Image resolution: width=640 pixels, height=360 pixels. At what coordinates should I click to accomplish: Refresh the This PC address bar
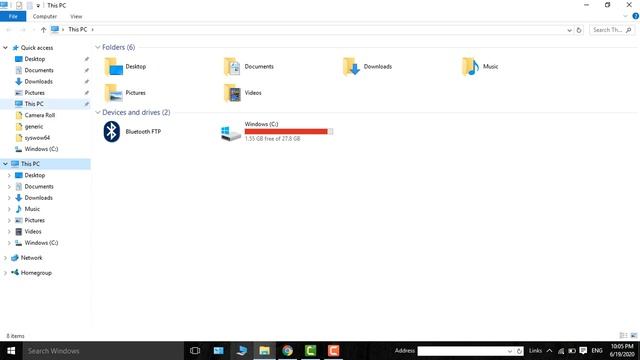click(x=579, y=30)
